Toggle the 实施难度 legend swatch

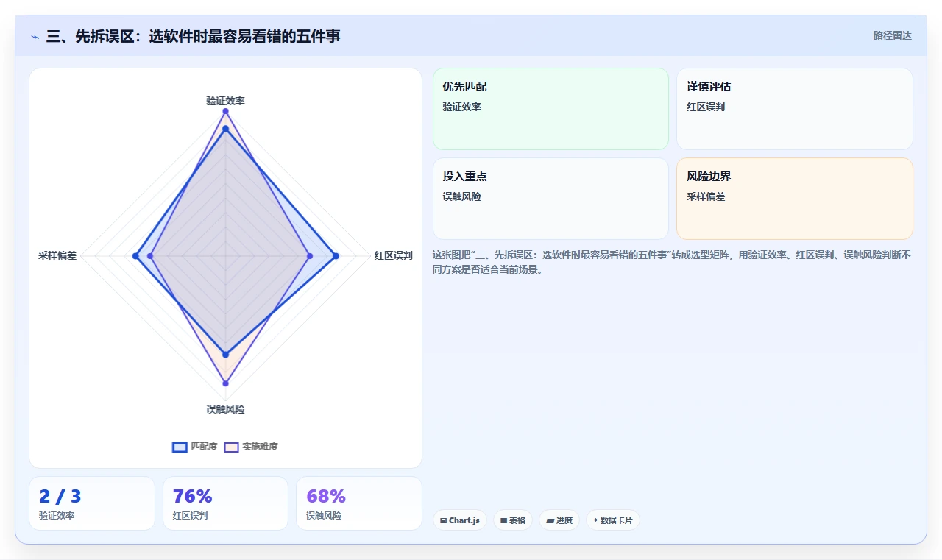(x=231, y=447)
